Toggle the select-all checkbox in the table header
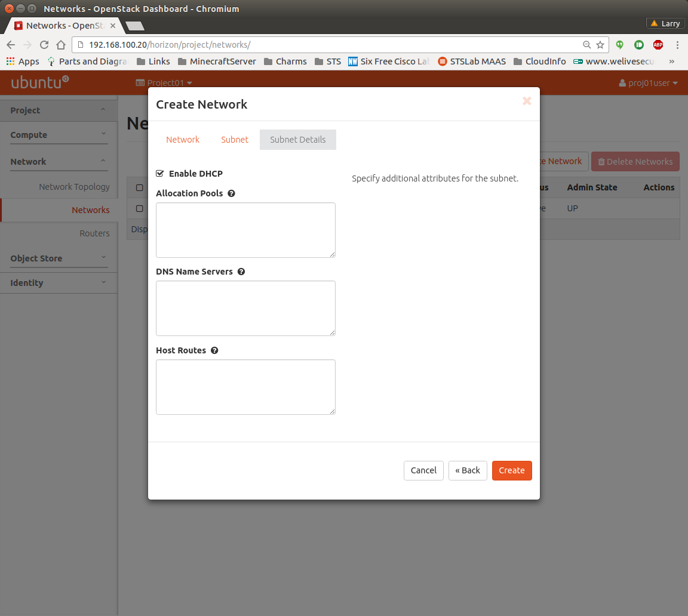The height and width of the screenshot is (616, 688). pos(139,187)
